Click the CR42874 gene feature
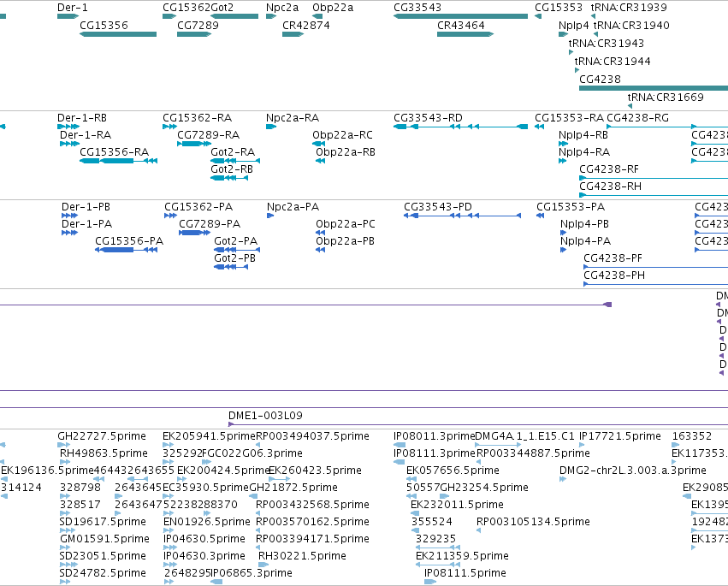 click(293, 34)
